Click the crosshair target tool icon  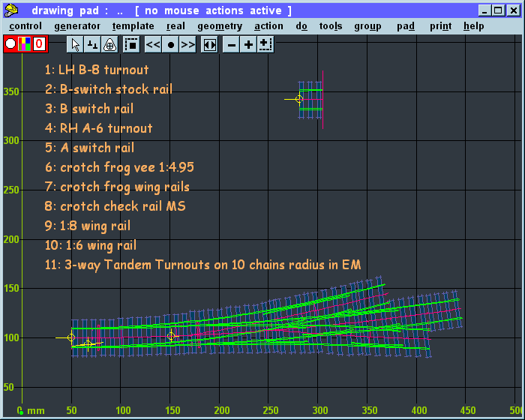coord(109,44)
